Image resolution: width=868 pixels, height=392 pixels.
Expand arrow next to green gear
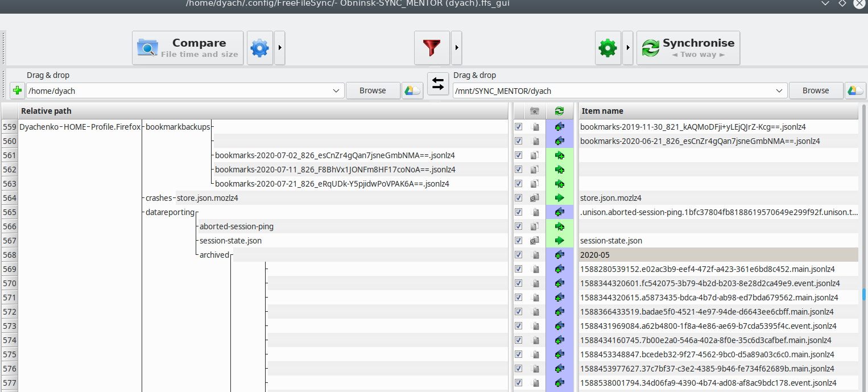coord(627,48)
